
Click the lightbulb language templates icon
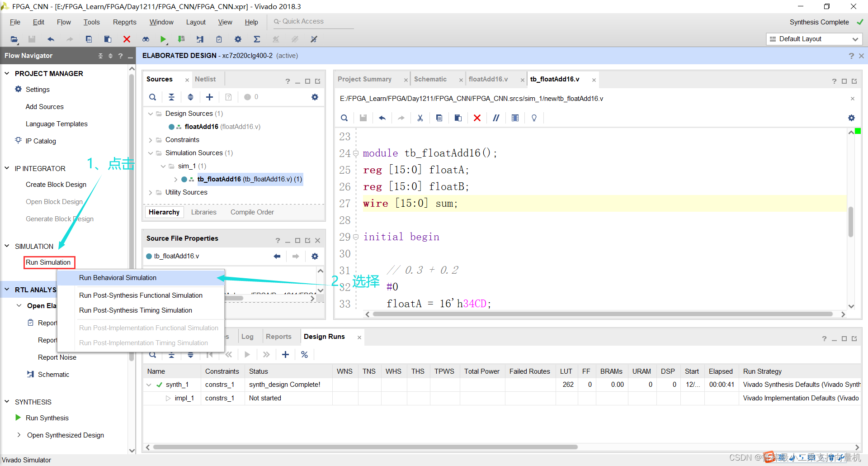pyautogui.click(x=534, y=118)
